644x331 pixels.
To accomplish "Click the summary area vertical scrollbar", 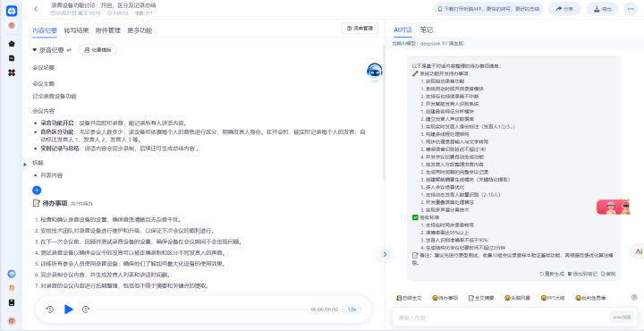I will 384,111.
